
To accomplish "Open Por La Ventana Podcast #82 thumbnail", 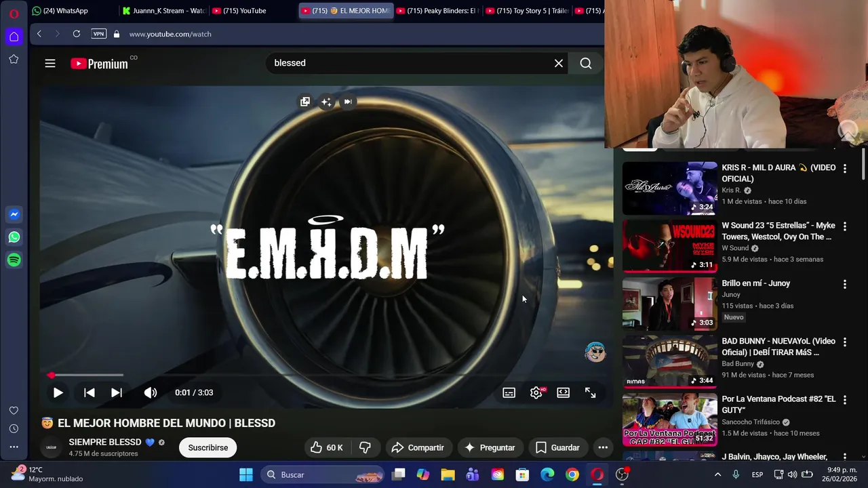I will (670, 420).
